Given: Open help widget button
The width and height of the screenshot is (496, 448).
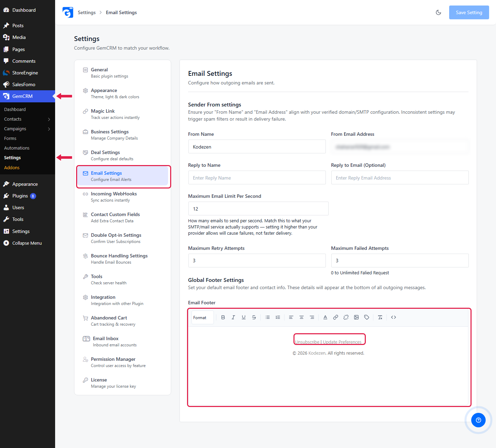Looking at the screenshot, I should coord(478,420).
